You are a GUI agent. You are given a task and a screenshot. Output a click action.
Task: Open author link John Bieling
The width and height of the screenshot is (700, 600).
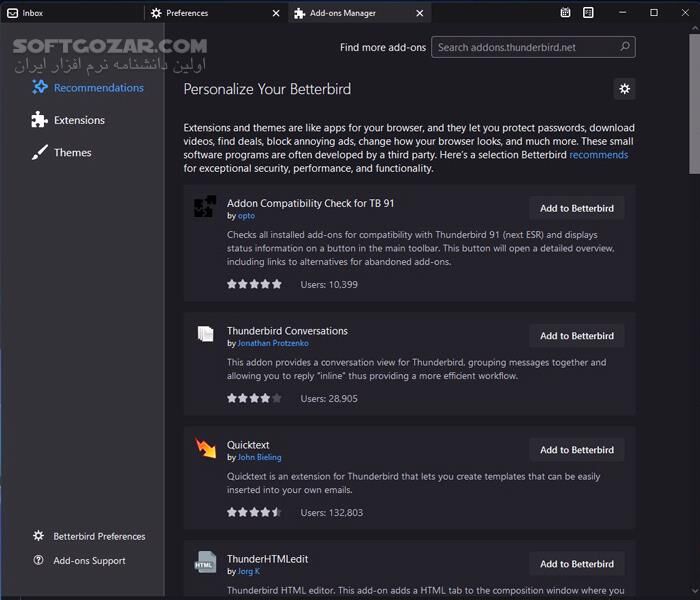pyautogui.click(x=259, y=458)
